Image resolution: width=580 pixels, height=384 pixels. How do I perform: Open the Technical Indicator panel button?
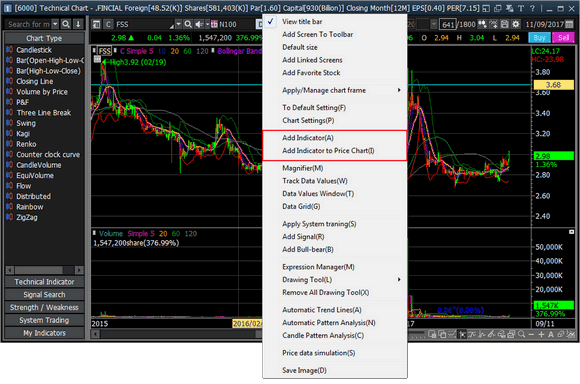point(44,282)
